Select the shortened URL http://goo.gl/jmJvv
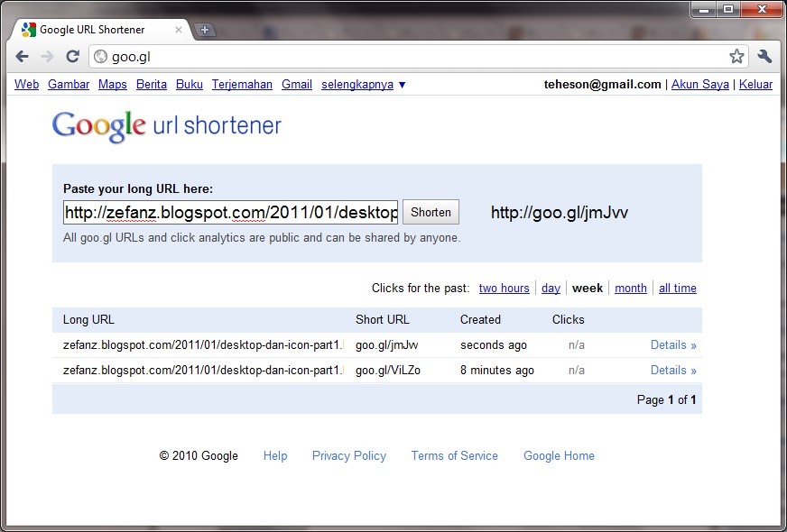The height and width of the screenshot is (532, 787). pos(560,213)
